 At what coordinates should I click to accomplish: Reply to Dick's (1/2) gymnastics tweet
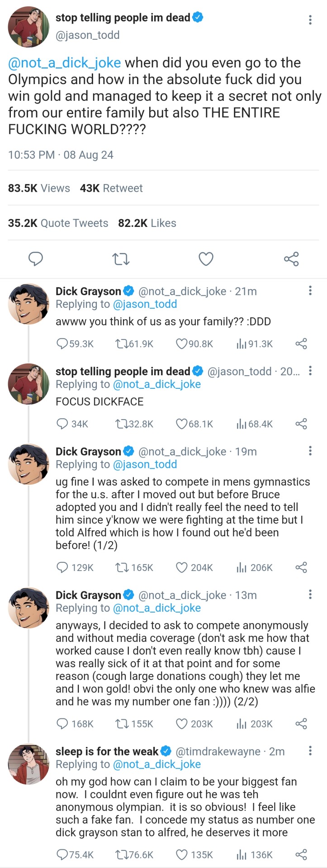click(x=62, y=567)
